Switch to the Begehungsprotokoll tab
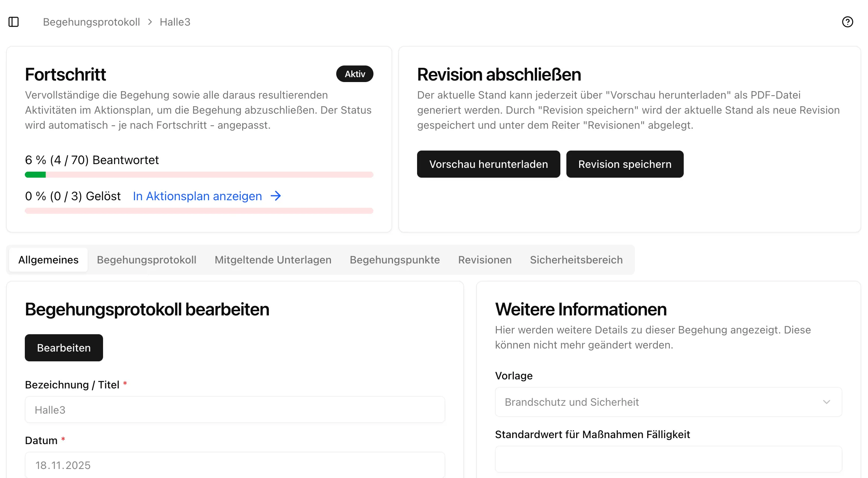Image resolution: width=868 pixels, height=478 pixels. pyautogui.click(x=146, y=260)
